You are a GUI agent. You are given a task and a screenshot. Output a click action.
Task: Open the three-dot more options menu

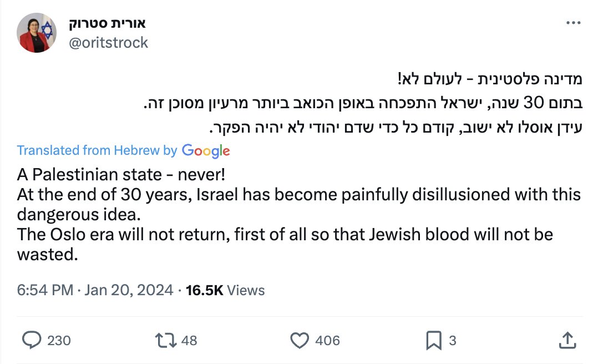(x=573, y=23)
